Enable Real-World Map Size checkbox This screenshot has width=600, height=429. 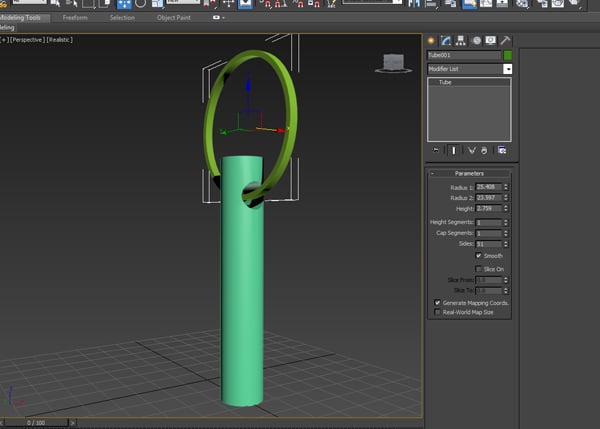[x=437, y=312]
